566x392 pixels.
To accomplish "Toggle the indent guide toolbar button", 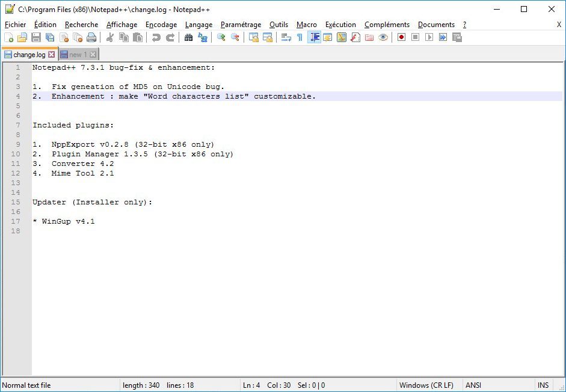I will (315, 37).
